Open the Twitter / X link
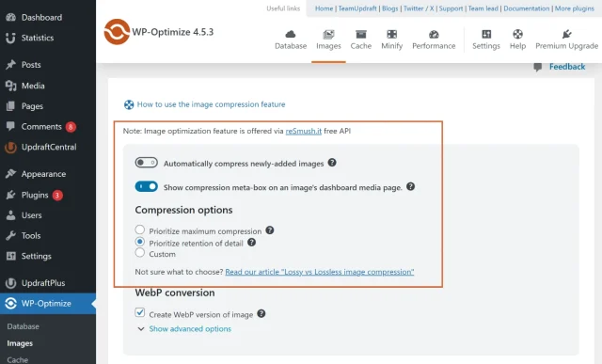 [x=419, y=8]
